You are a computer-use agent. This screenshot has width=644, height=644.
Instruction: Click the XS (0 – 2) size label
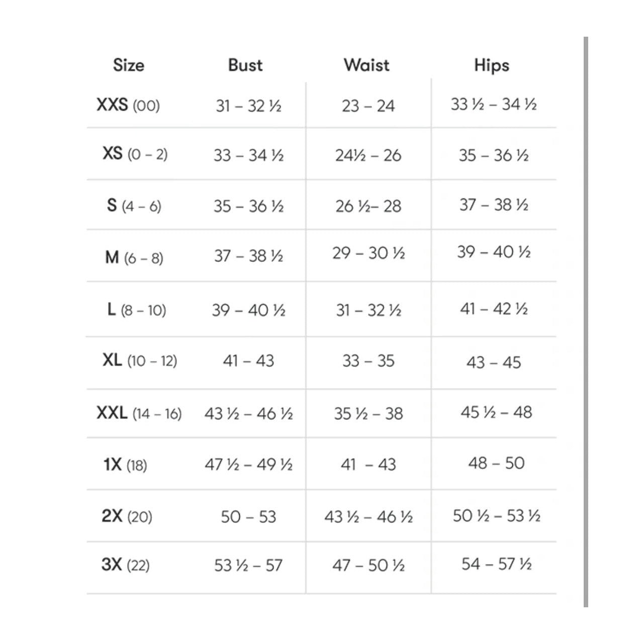tap(135, 153)
